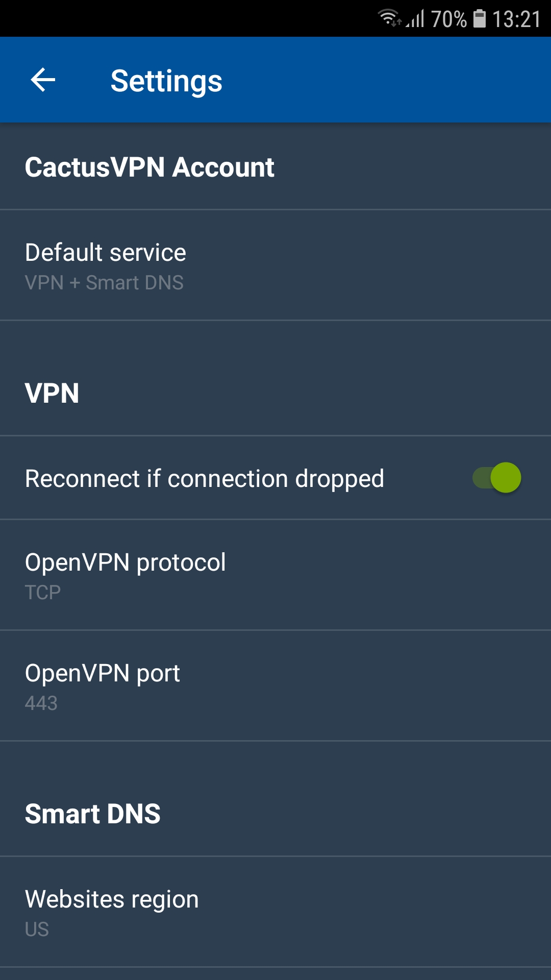Tap the Smart DNS section header
The width and height of the screenshot is (551, 980).
click(x=92, y=814)
